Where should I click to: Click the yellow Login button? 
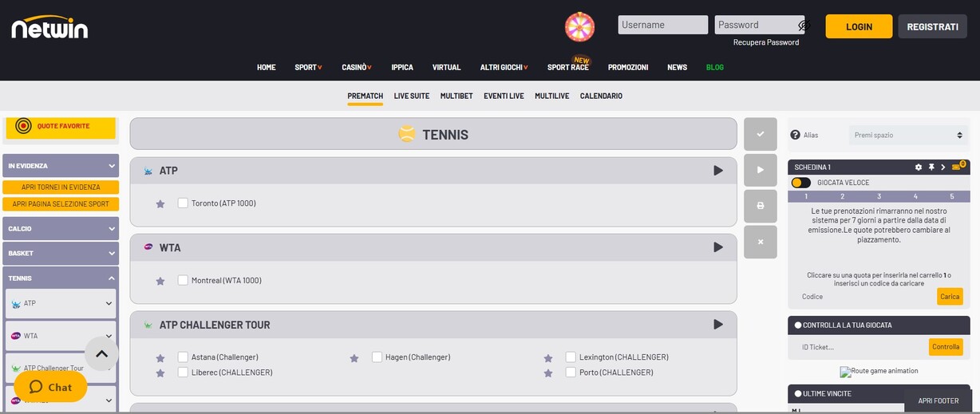[x=859, y=26]
